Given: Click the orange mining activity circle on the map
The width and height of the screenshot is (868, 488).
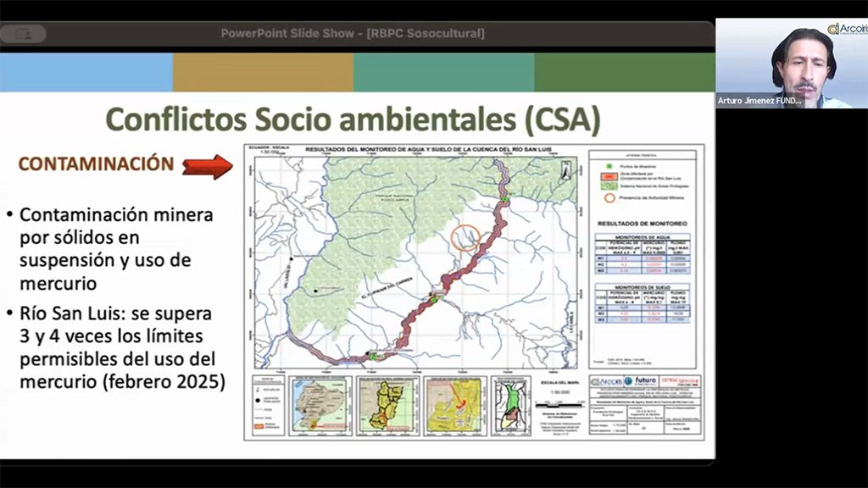Looking at the screenshot, I should pos(465,238).
